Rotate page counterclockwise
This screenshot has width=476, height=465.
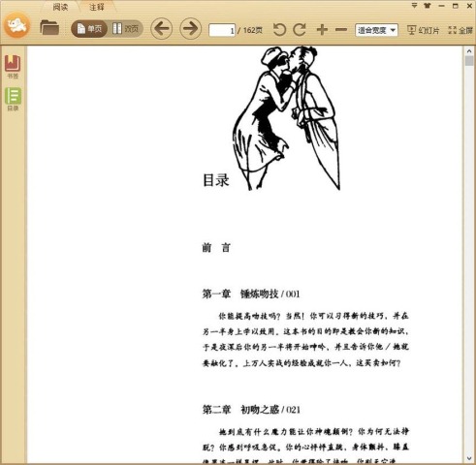point(279,30)
